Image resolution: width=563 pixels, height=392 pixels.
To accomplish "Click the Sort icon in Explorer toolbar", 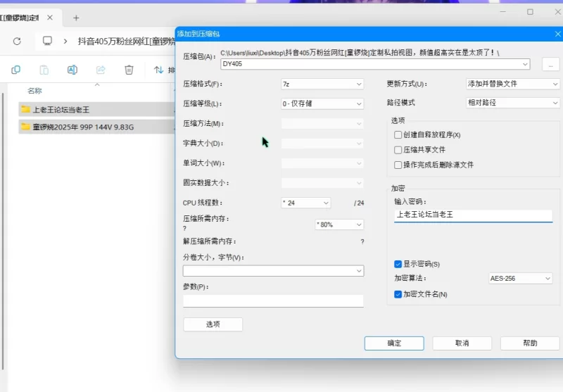I will [159, 70].
